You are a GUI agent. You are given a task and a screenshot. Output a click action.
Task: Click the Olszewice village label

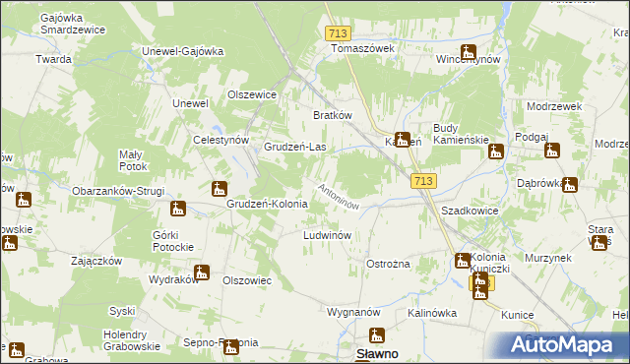point(252,94)
